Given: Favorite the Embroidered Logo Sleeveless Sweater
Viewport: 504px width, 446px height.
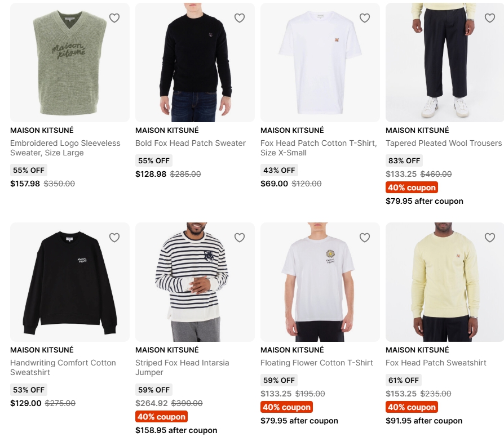Looking at the screenshot, I should [x=114, y=18].
